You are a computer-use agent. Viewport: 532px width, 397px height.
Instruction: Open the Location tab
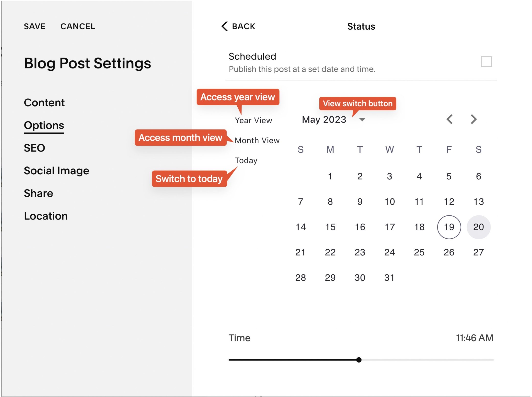click(x=46, y=216)
